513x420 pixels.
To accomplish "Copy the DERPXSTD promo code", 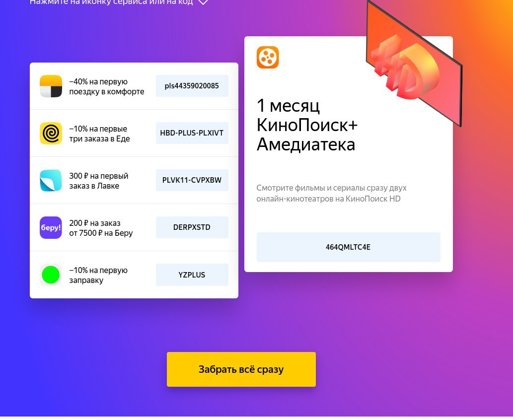I will pos(192,227).
